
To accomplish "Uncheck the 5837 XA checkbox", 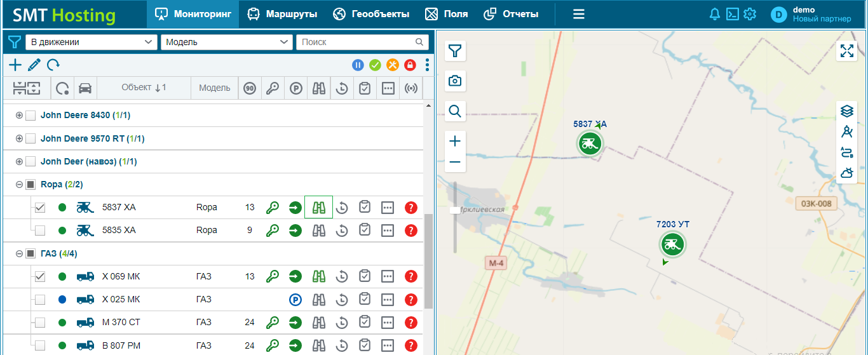I will [x=39, y=207].
